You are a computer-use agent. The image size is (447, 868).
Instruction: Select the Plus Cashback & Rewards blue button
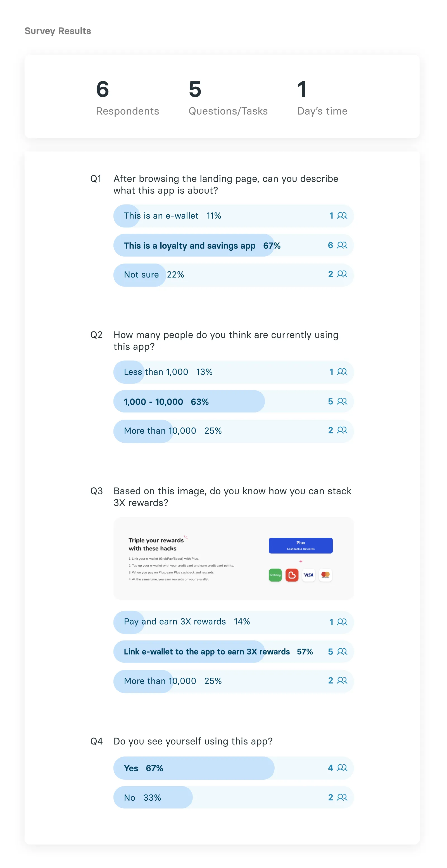coord(301,546)
